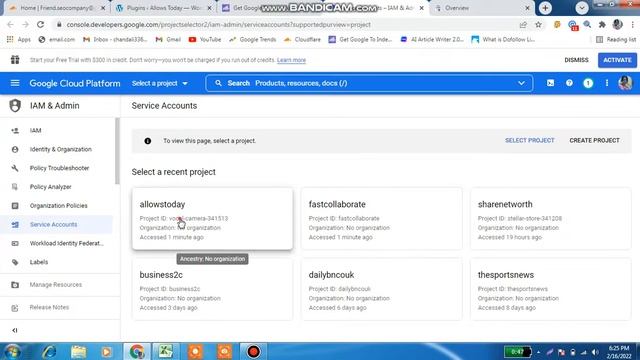The image size is (640, 360).
Task: Click the SELECT PROJECT button
Action: click(x=529, y=140)
